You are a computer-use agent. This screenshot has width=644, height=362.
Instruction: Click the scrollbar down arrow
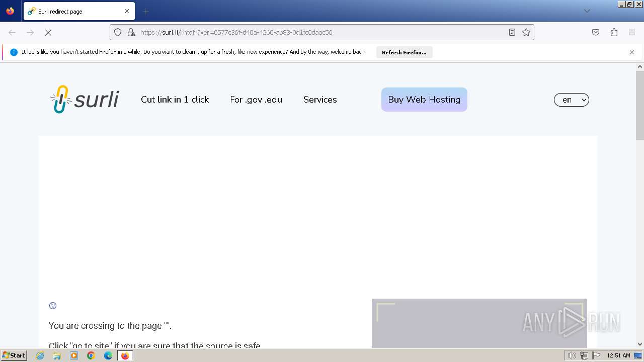640,344
